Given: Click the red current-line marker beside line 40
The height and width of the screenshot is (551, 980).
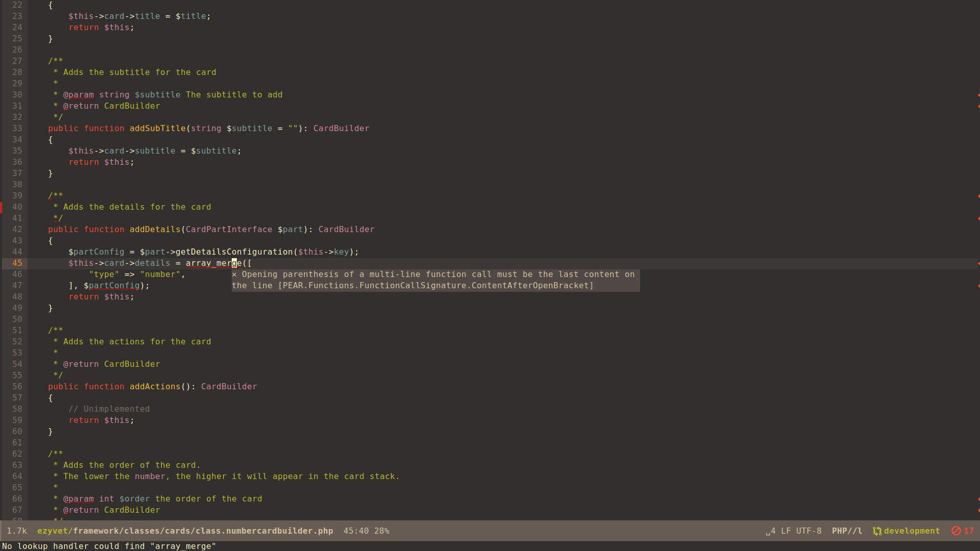Looking at the screenshot, I should click(2, 207).
